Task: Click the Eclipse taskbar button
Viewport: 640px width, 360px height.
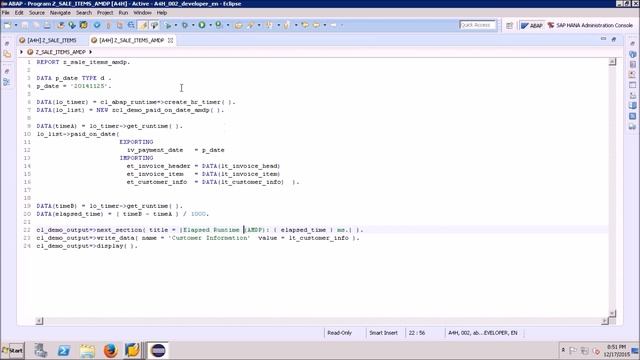Action: click(158, 351)
